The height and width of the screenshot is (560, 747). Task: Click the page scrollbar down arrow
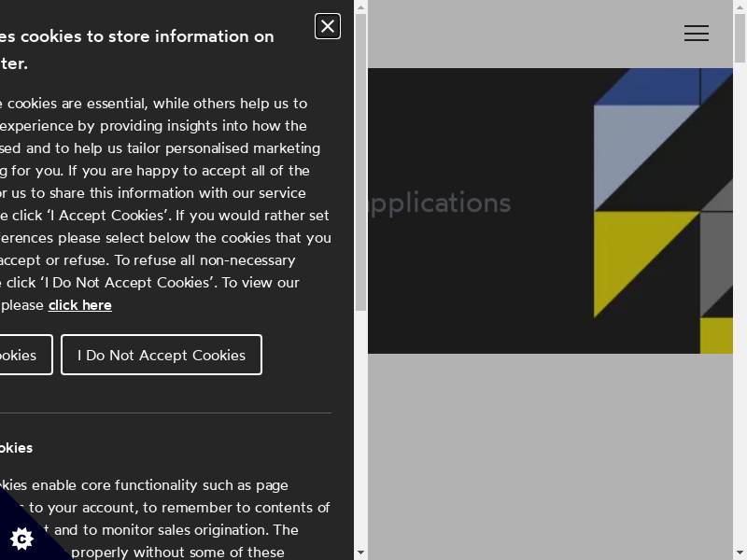click(740, 553)
